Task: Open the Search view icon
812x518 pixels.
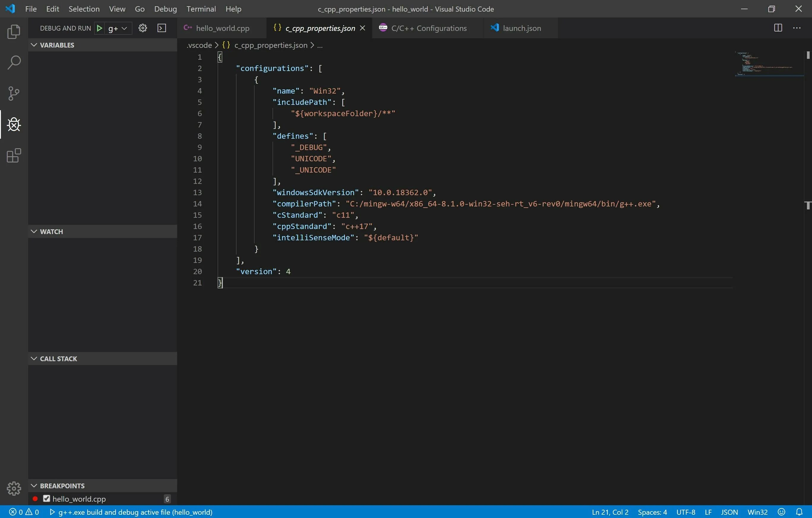Action: 14,62
